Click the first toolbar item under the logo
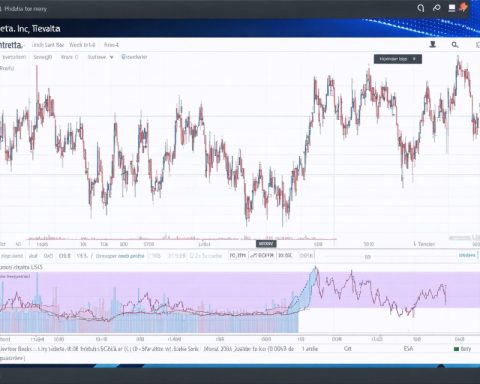Screen dimensions: 480x384 tap(13, 57)
